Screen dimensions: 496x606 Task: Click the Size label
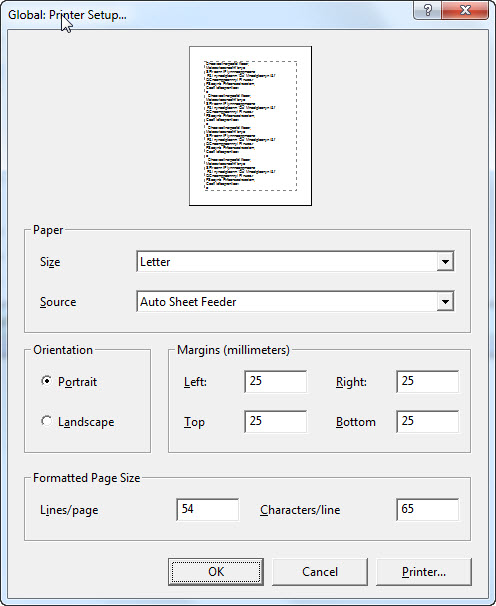click(x=50, y=262)
